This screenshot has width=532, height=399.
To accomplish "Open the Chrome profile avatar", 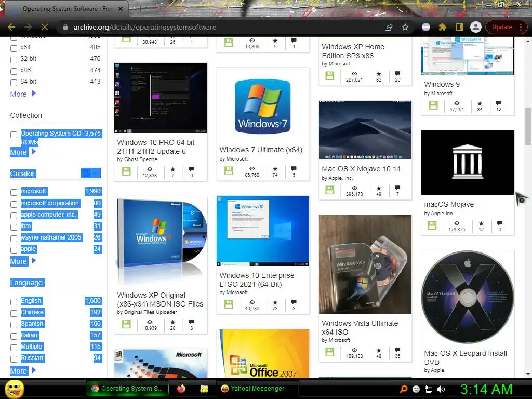I will click(476, 27).
